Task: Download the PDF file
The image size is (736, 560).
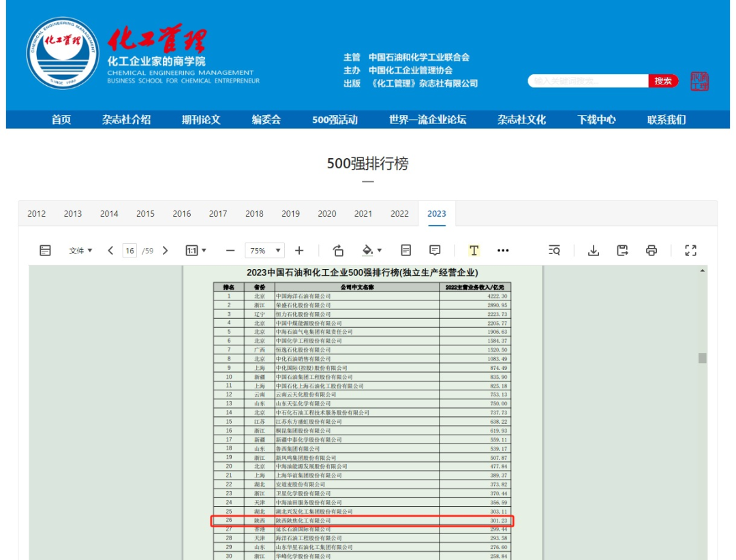Action: [x=594, y=251]
